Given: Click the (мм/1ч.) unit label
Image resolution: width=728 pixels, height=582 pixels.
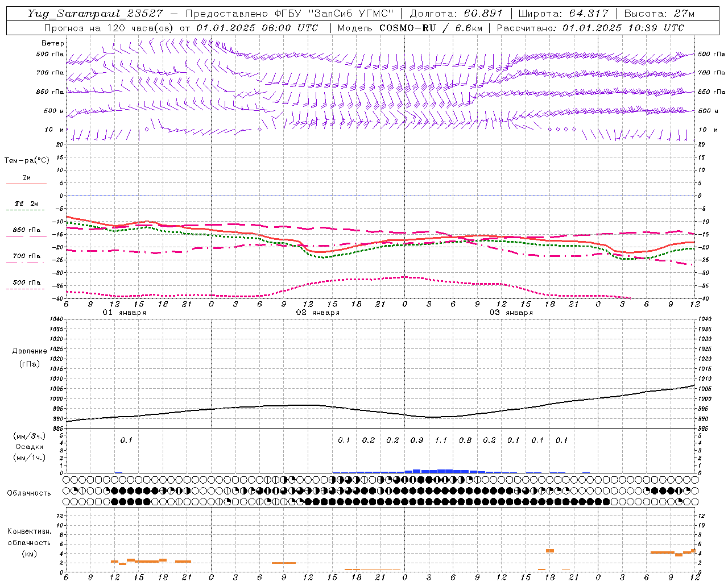Looking at the screenshot, I should click(x=30, y=458).
